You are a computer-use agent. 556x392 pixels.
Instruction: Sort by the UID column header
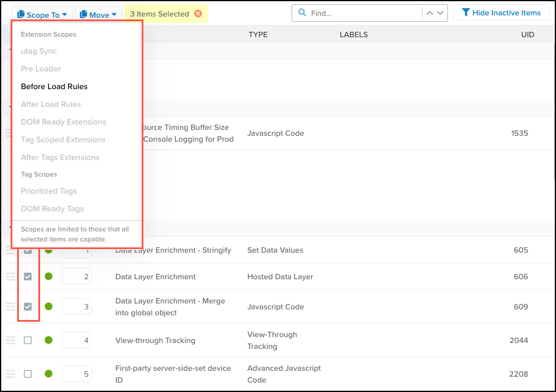point(527,35)
